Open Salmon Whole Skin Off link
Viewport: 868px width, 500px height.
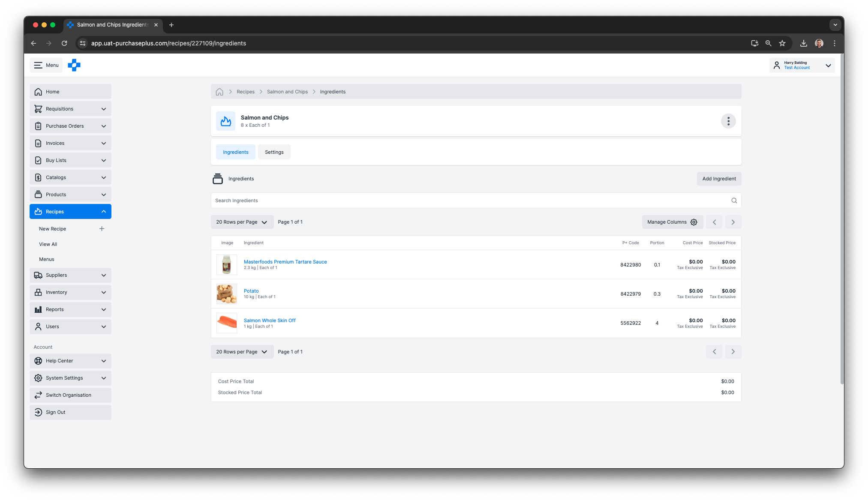270,320
